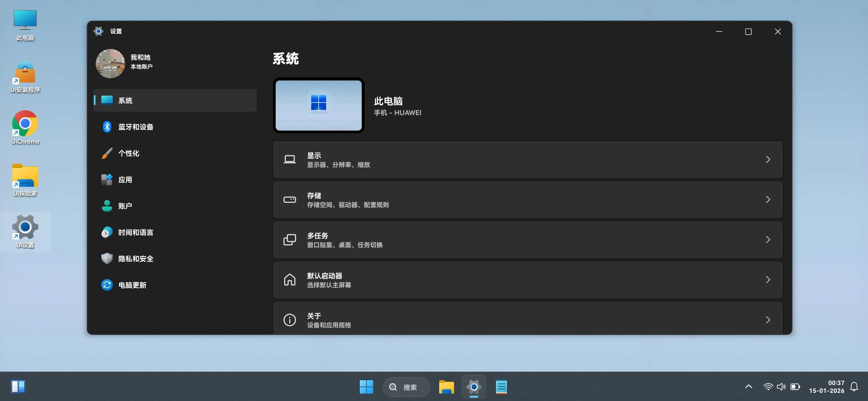Click the 电脑更新 refresh icon
Viewport: 868px width, 401px height.
(107, 285)
